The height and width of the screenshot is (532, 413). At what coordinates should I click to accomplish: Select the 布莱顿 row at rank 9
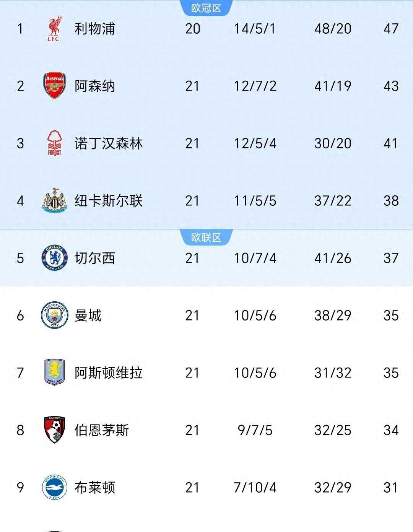[x=206, y=486]
